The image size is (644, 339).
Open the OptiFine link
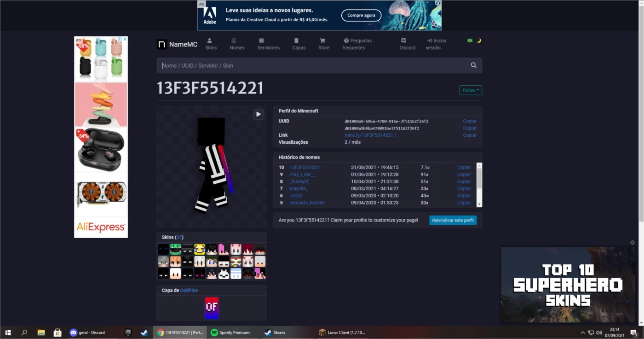pos(189,290)
